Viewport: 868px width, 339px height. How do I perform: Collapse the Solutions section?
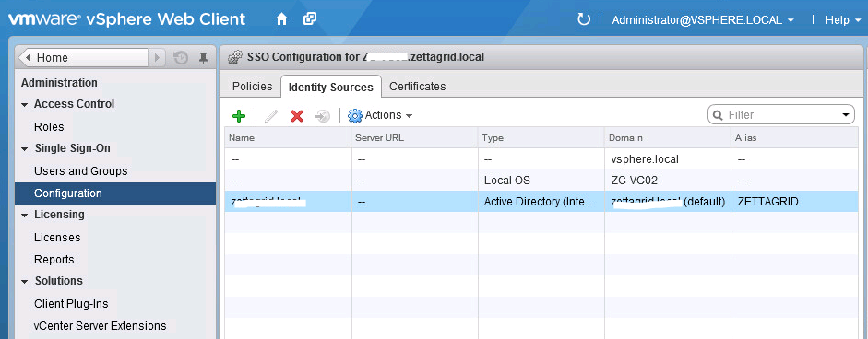coord(24,282)
